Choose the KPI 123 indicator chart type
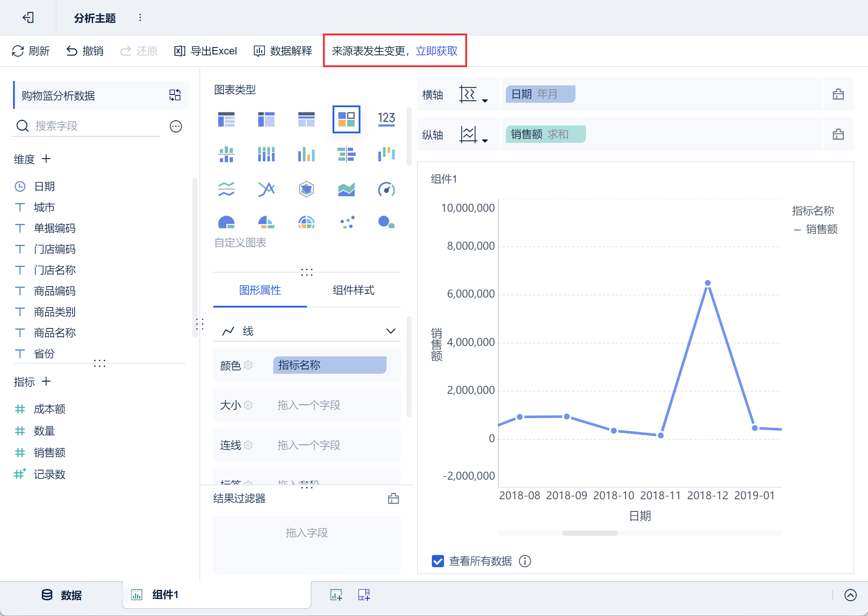The image size is (868, 616). [386, 118]
